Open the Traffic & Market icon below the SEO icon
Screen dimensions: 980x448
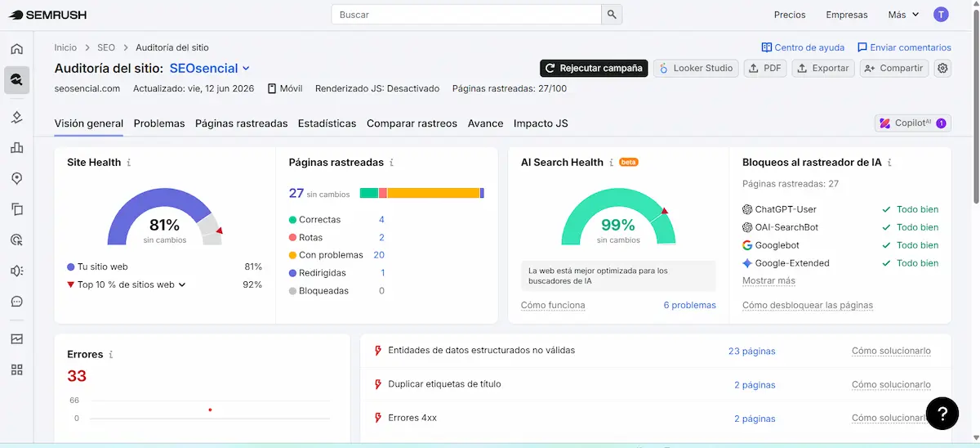click(x=16, y=118)
